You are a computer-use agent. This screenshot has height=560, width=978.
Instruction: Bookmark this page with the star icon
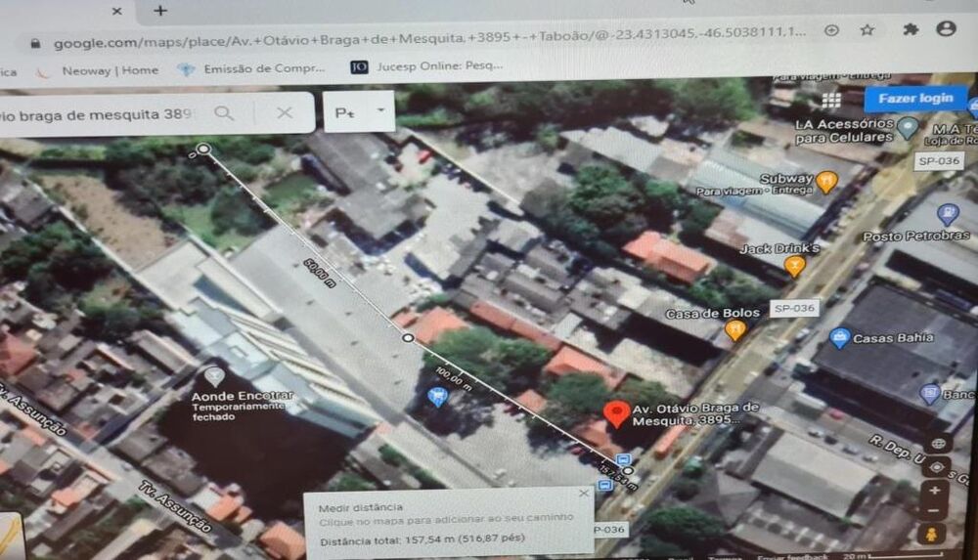(867, 29)
